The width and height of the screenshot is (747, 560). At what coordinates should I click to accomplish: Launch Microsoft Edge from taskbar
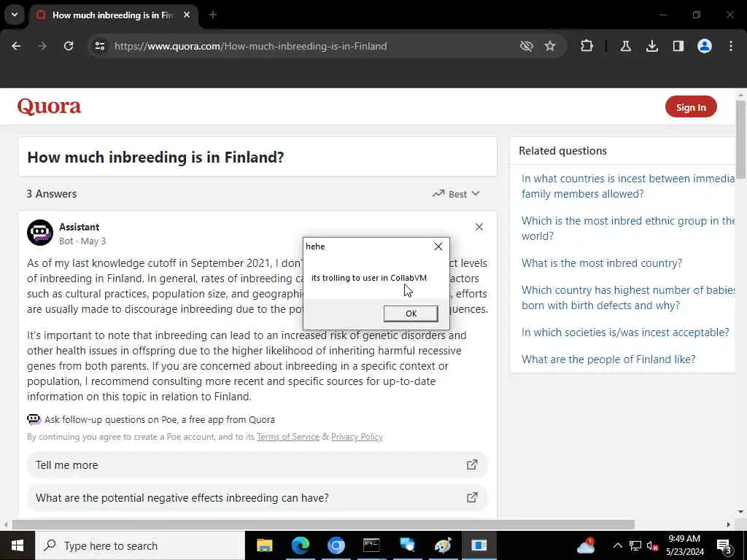[x=300, y=545]
